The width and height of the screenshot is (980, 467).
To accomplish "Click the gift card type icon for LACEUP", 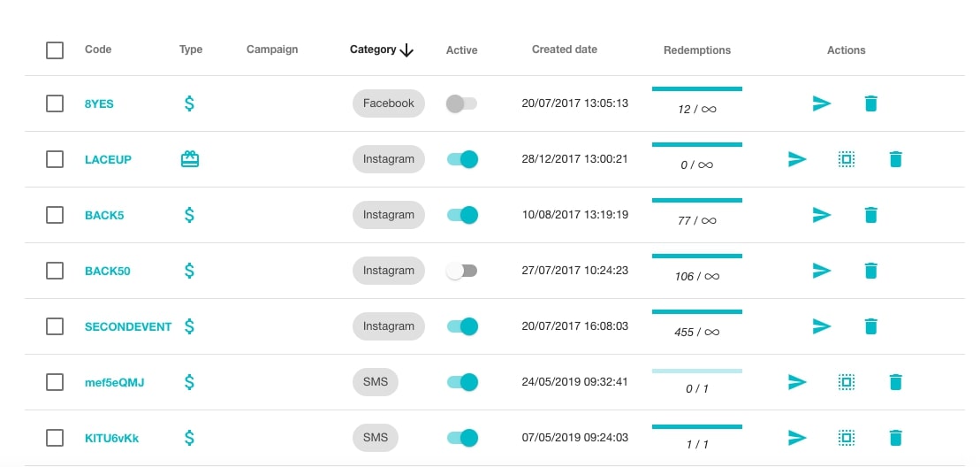I will 189,159.
